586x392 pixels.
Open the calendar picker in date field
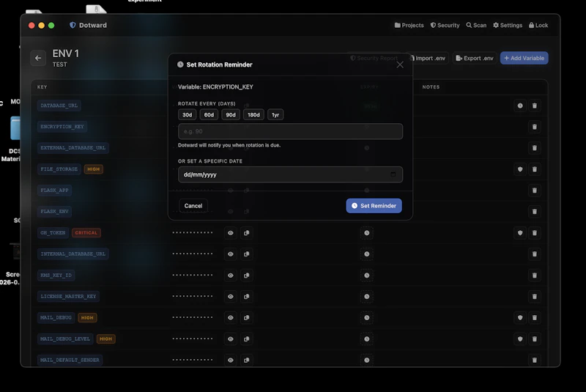click(393, 174)
